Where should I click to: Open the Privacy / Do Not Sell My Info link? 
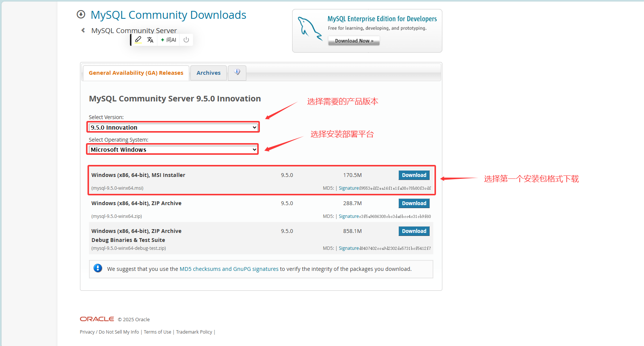click(109, 332)
